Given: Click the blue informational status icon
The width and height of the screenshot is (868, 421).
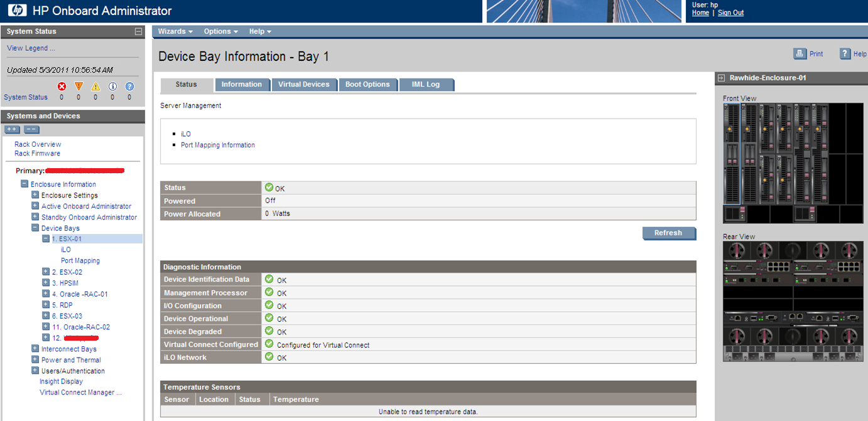Looking at the screenshot, I should 112,87.
